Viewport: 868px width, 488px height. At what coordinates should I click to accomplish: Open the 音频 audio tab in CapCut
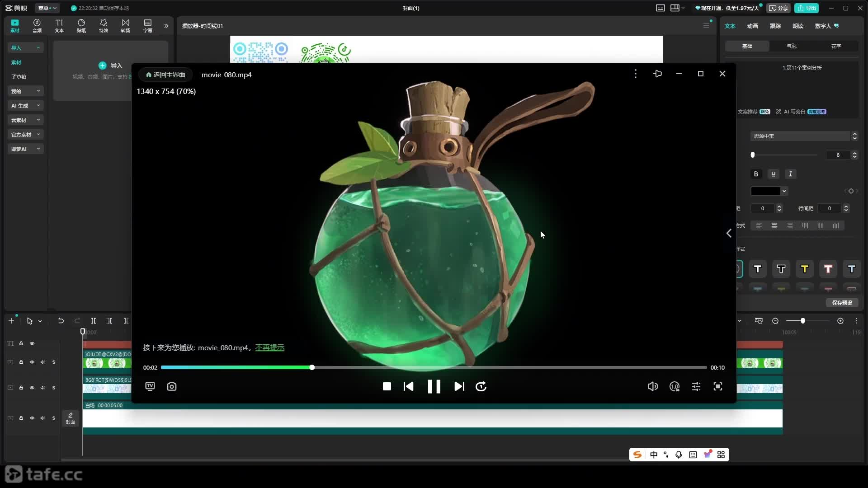(x=37, y=26)
